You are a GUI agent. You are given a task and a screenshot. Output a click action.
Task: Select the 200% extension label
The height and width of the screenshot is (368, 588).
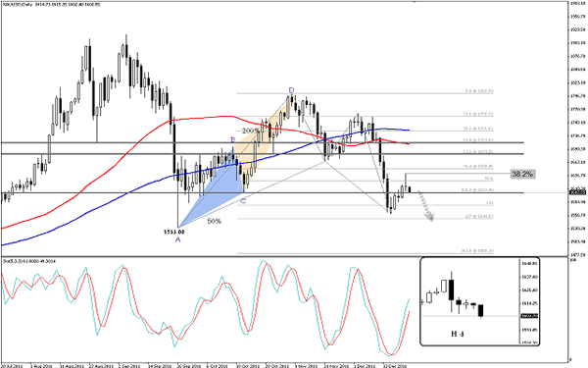[x=251, y=131]
